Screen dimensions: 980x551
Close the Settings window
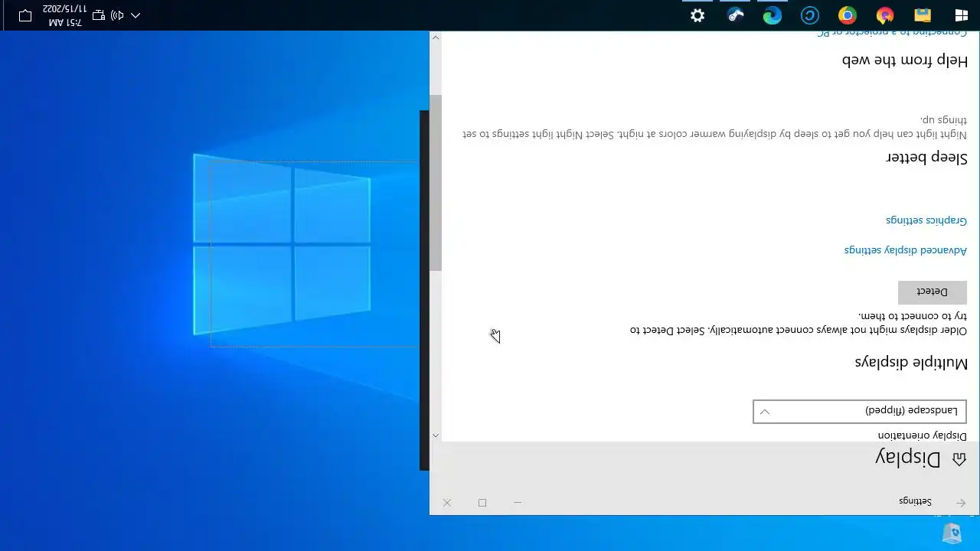[447, 503]
